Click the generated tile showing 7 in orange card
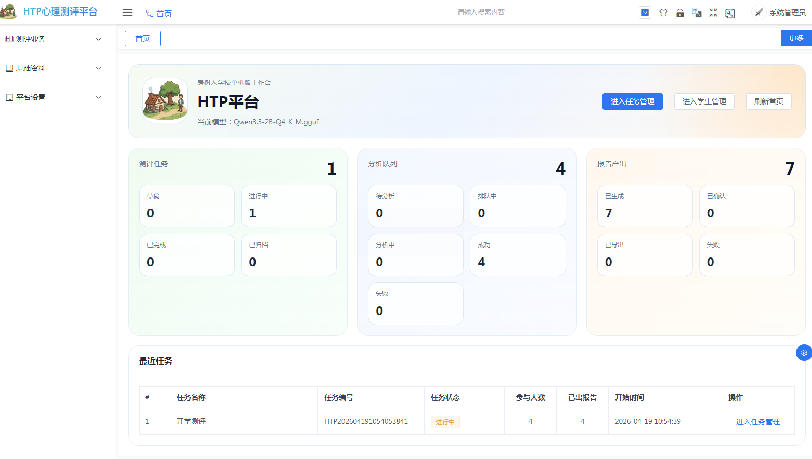Viewport: 812px width, 459px height. coord(645,206)
